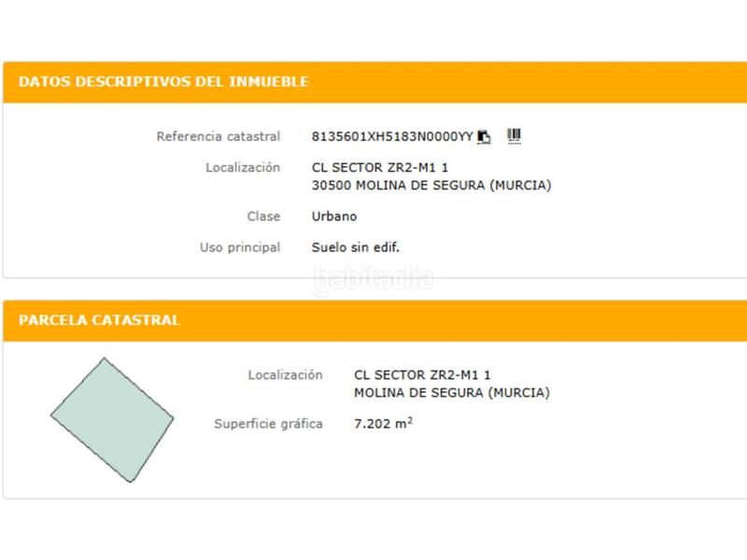Click the cadastral reference number 8135601XH5183N0000YY
This screenshot has height=560, width=747.
[x=392, y=136]
